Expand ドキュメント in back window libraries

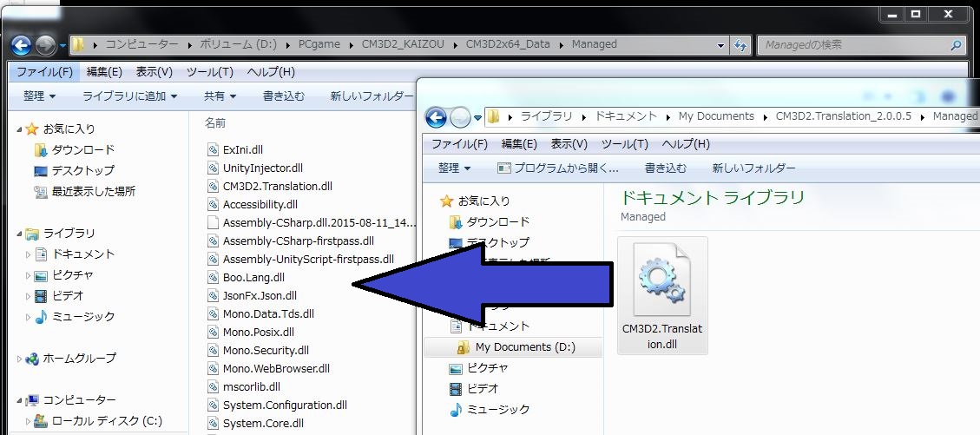click(x=28, y=254)
